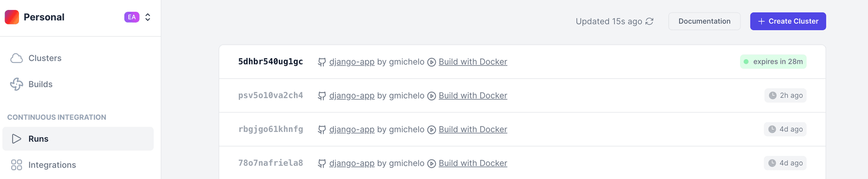Click the Builds icon in sidebar
868x179 pixels.
(17, 84)
